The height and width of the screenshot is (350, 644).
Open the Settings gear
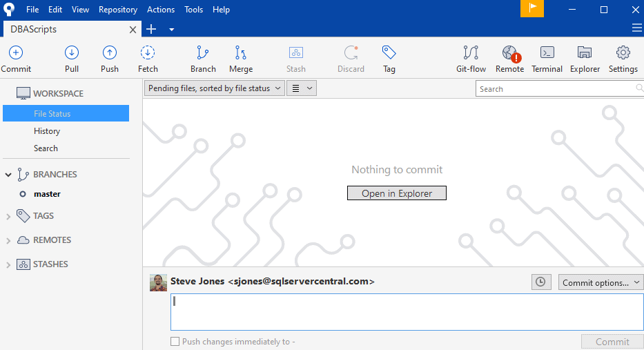click(623, 52)
